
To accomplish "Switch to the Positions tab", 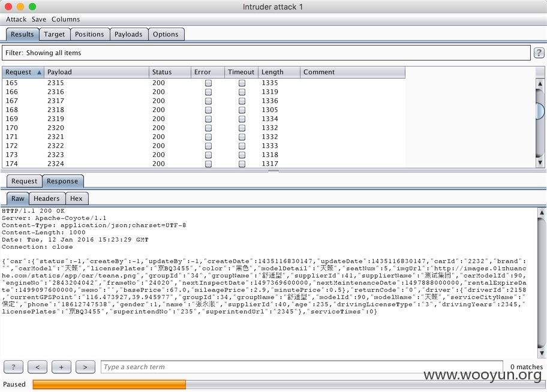I will (89, 34).
